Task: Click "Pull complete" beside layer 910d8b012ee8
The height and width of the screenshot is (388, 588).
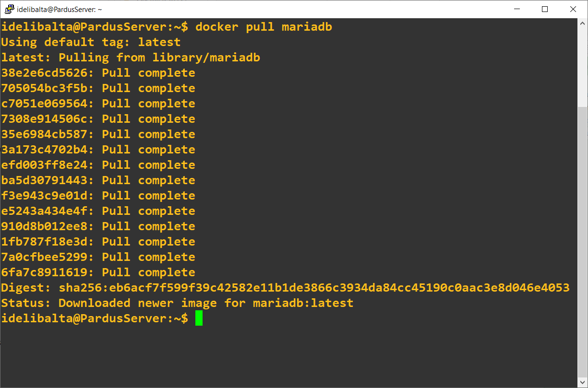Action: [x=148, y=226]
